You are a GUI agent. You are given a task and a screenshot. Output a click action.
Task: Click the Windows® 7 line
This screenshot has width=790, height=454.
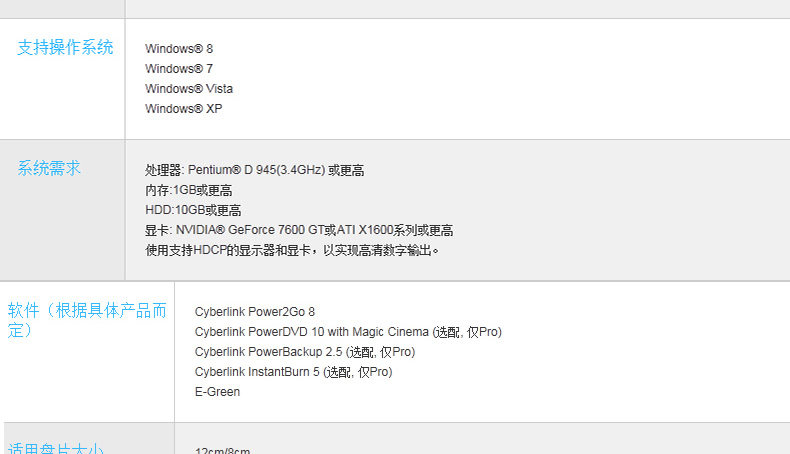(x=179, y=69)
